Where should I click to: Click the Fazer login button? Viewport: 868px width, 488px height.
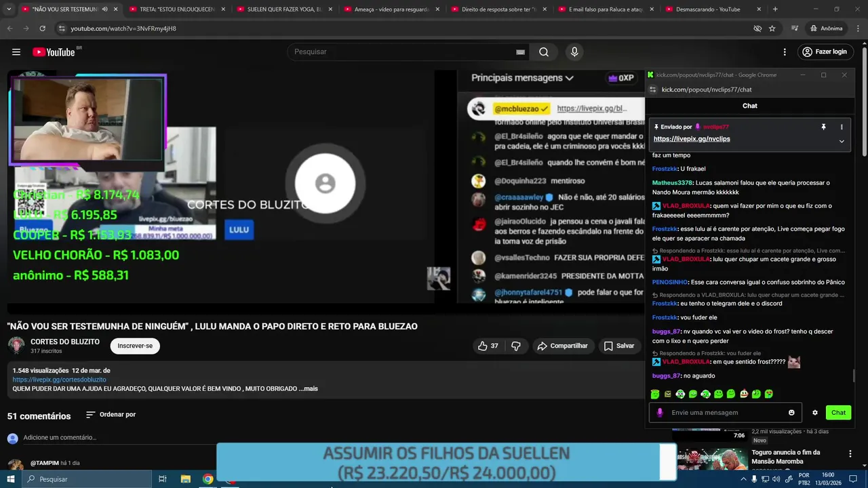click(824, 52)
